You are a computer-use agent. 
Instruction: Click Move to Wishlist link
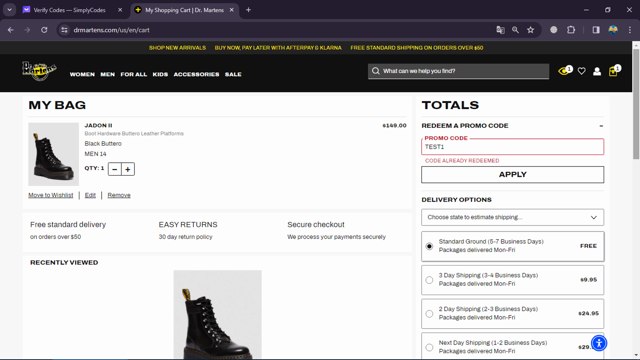tap(51, 195)
